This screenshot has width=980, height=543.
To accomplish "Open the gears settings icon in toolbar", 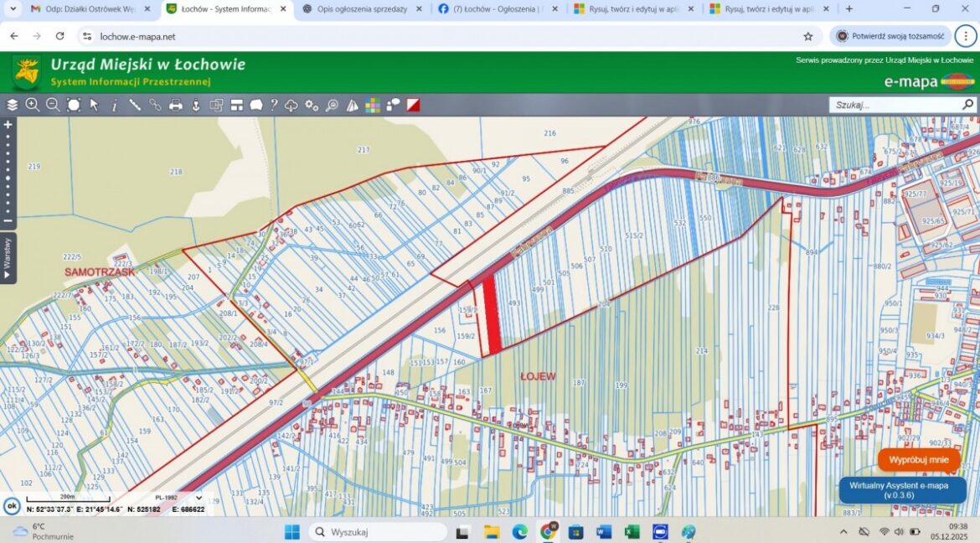I will point(312,105).
